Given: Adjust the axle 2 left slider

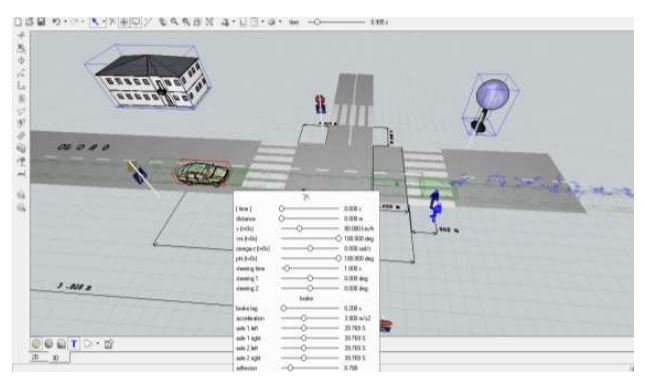Looking at the screenshot, I should (x=309, y=348).
